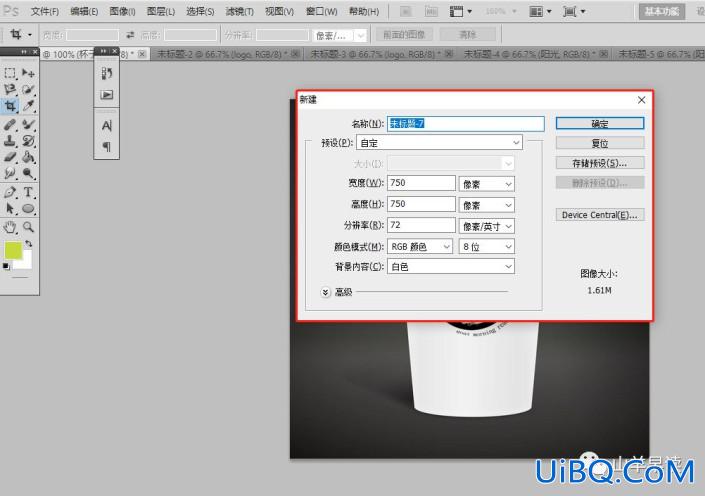Click the 复位 reset button
The image size is (705, 496).
pyautogui.click(x=600, y=143)
